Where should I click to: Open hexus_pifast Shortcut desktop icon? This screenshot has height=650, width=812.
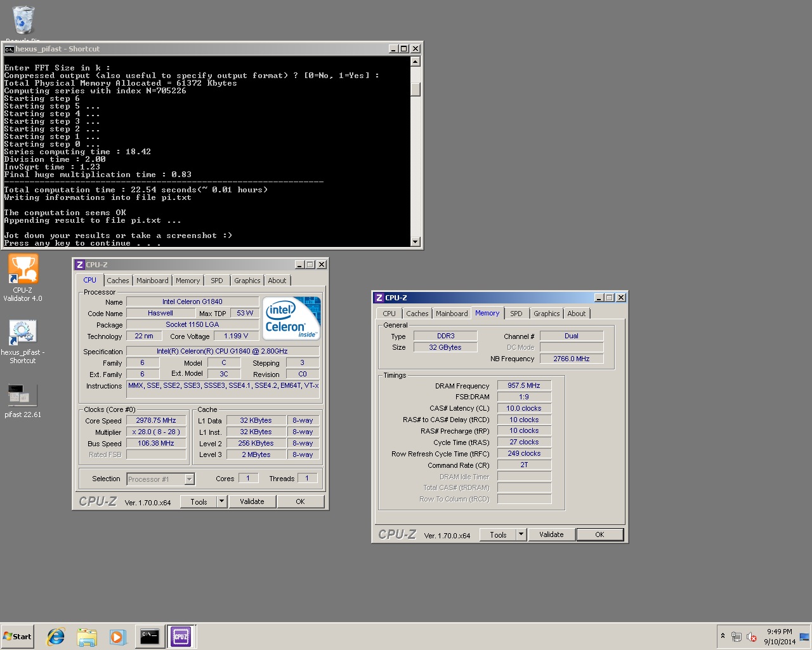click(23, 342)
